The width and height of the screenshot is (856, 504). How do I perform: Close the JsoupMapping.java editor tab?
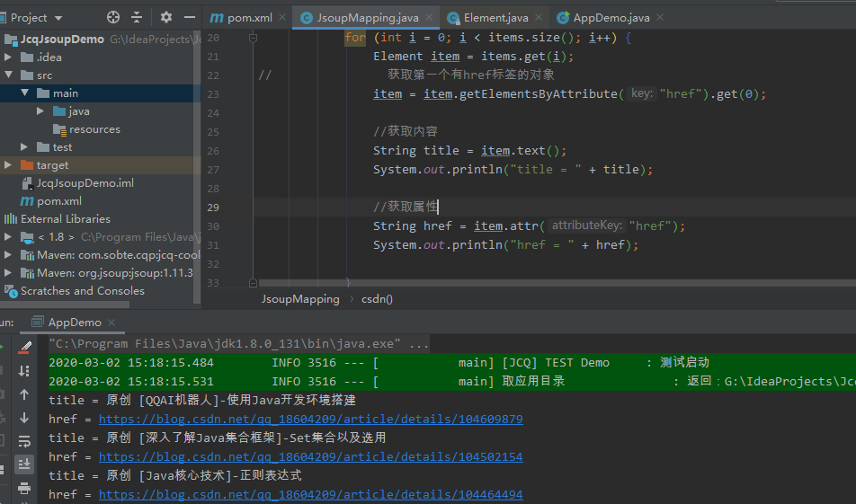tap(429, 17)
